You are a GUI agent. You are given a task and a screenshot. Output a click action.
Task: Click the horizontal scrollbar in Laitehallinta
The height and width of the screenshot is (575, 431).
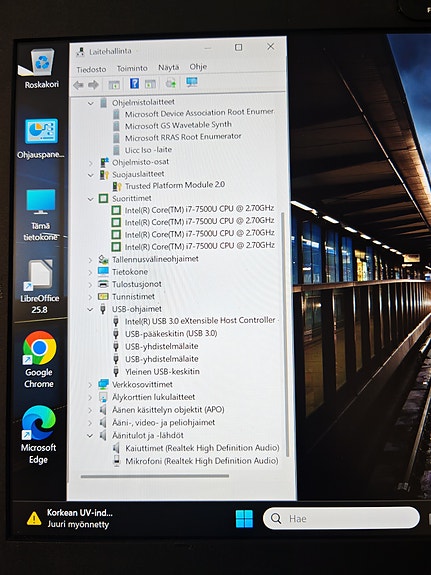tap(155, 476)
